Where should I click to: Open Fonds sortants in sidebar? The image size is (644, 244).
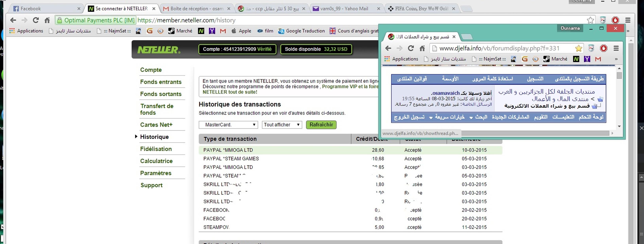click(x=161, y=94)
